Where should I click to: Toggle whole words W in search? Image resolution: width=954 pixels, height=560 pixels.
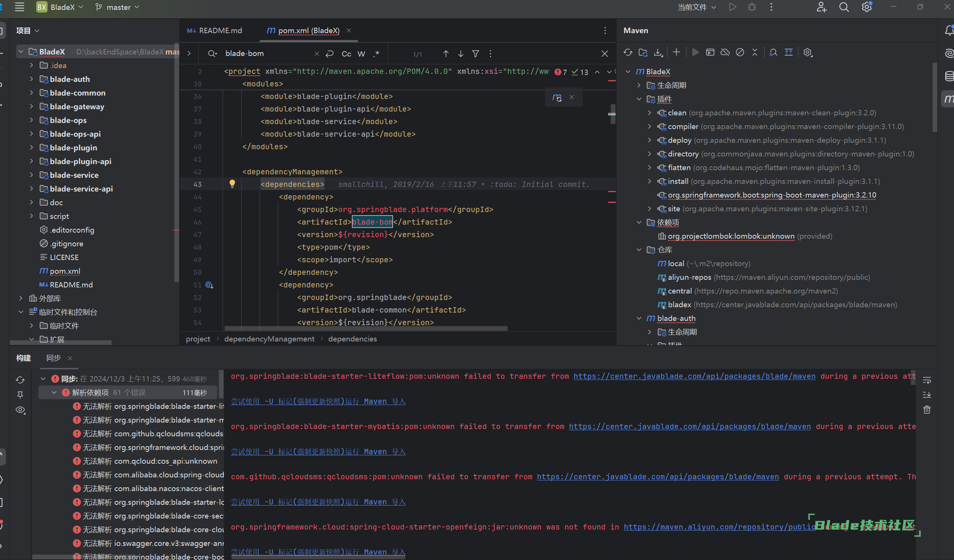(x=361, y=54)
